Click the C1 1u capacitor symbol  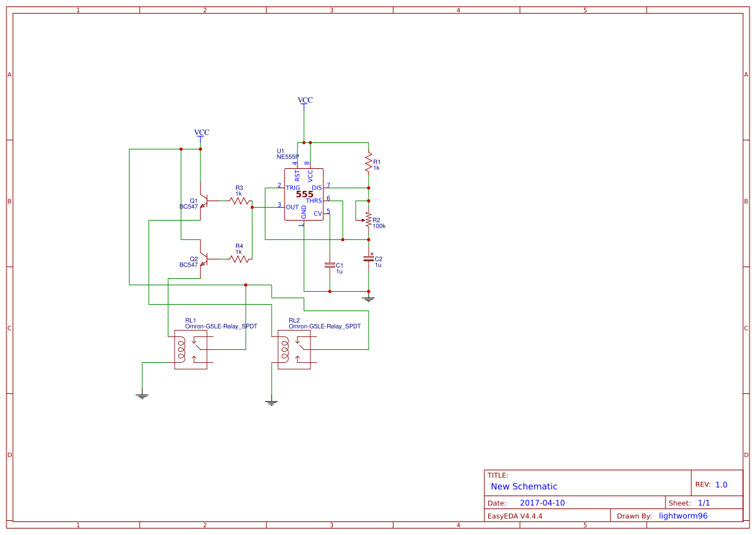(x=330, y=265)
